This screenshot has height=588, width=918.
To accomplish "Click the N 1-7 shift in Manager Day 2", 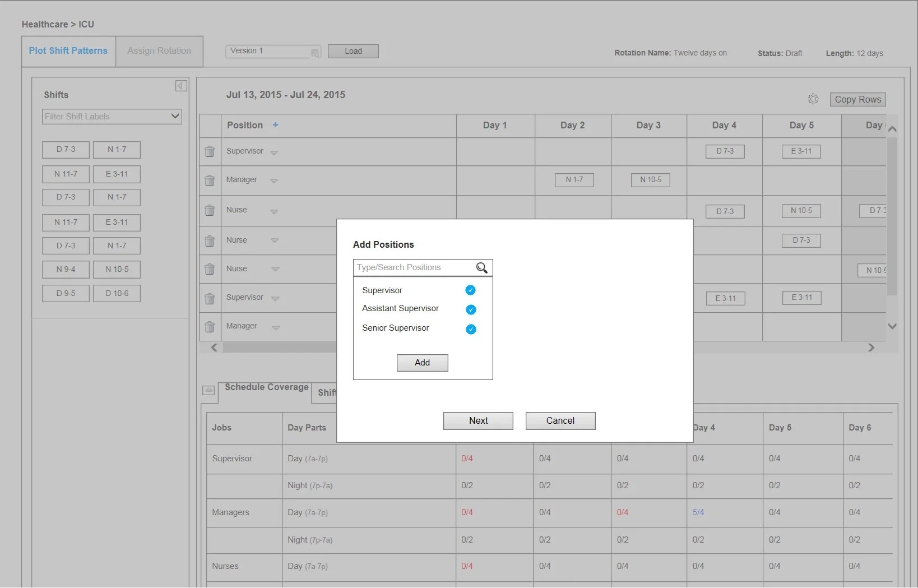I will pos(574,180).
